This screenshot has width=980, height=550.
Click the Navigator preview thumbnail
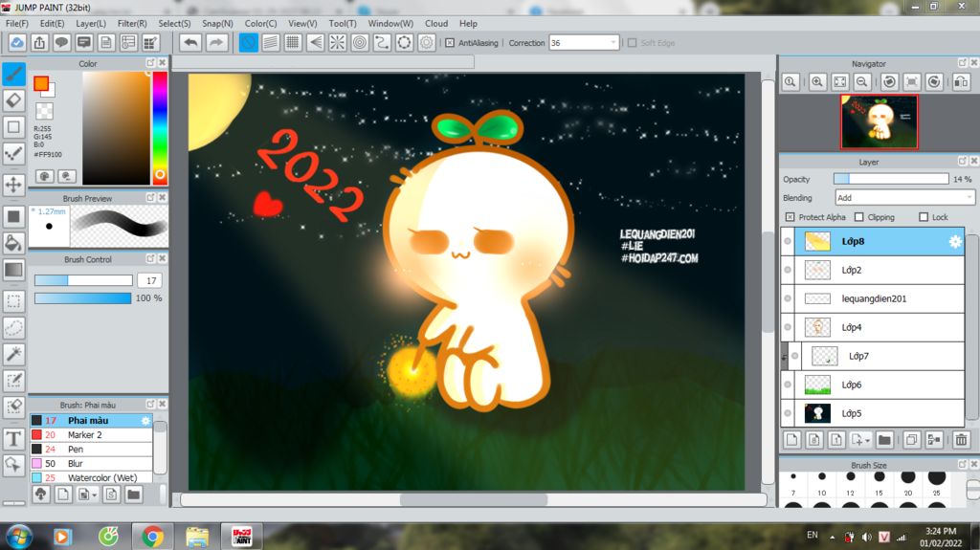(x=880, y=121)
